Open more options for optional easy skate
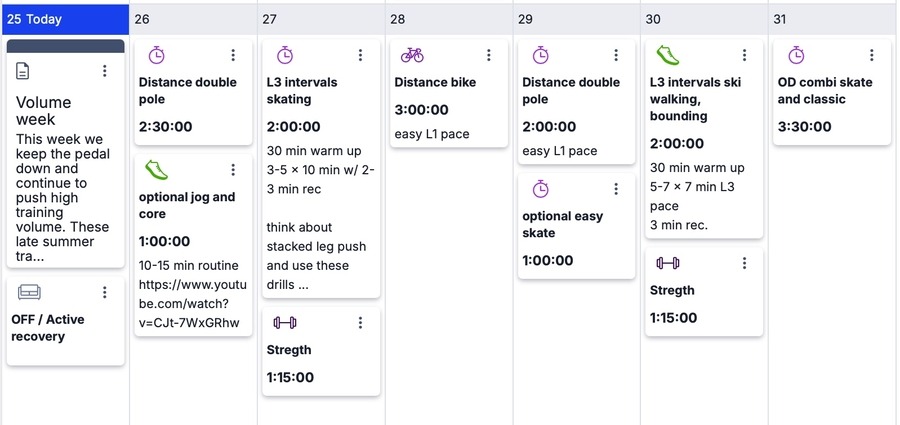 (616, 189)
